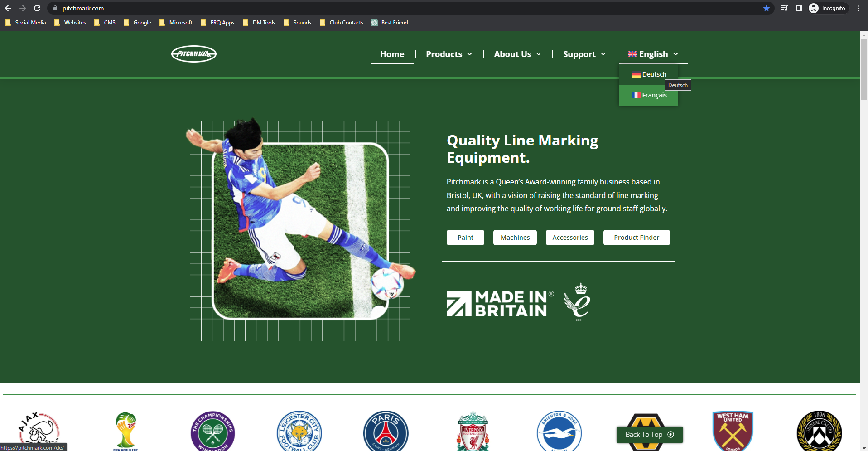Click the browser forward arrow
This screenshot has width=868, height=451.
(23, 8)
